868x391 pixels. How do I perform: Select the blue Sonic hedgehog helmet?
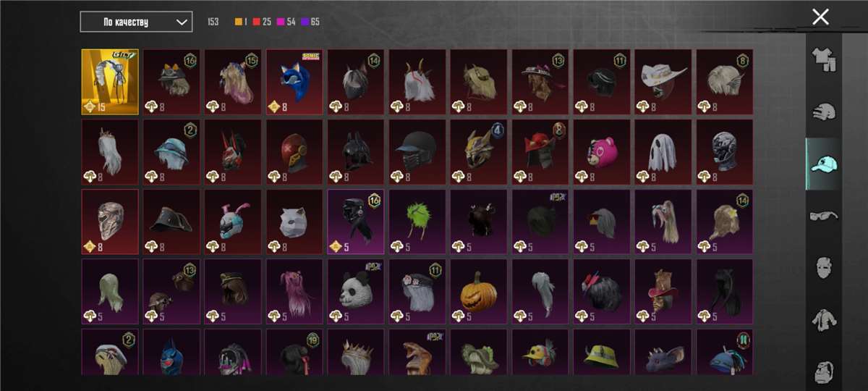pos(294,82)
